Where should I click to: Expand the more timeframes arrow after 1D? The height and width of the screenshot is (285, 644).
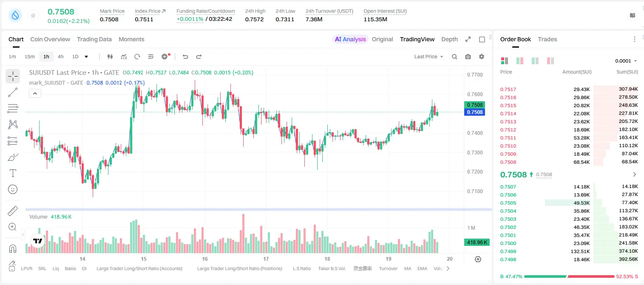[x=86, y=57]
